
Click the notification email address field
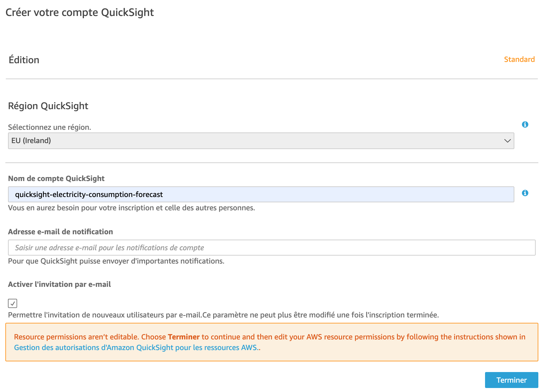tap(272, 248)
